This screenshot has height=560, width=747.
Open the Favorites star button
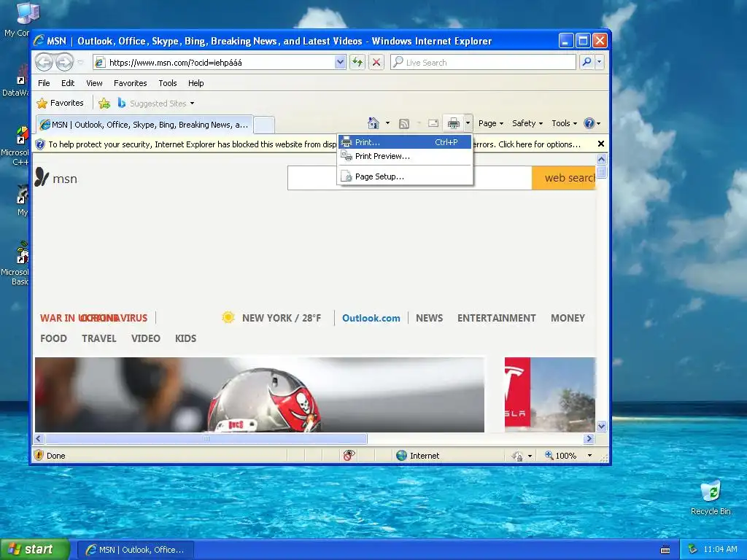click(x=61, y=103)
